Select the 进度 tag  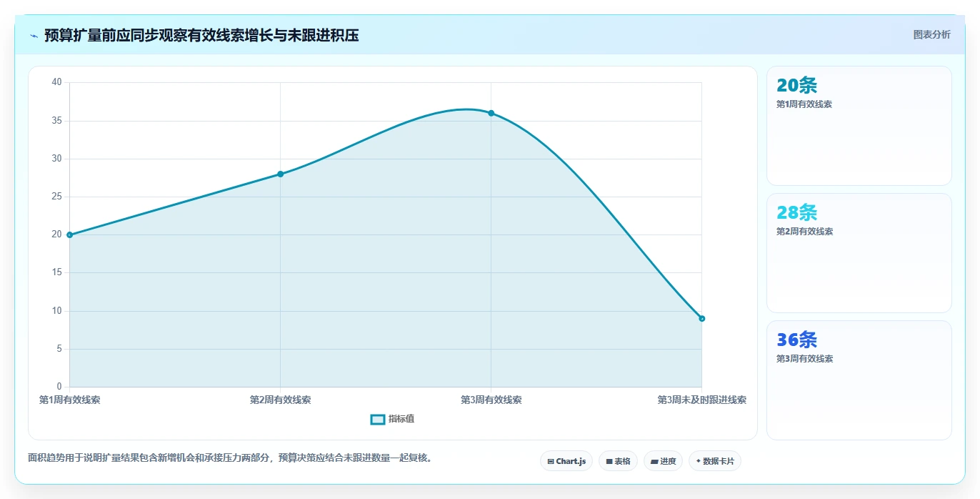click(664, 461)
